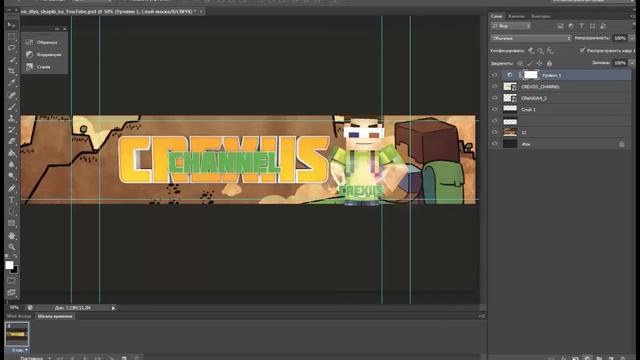Switch to the Контуры paths tab
The image size is (640, 360).
[541, 16]
